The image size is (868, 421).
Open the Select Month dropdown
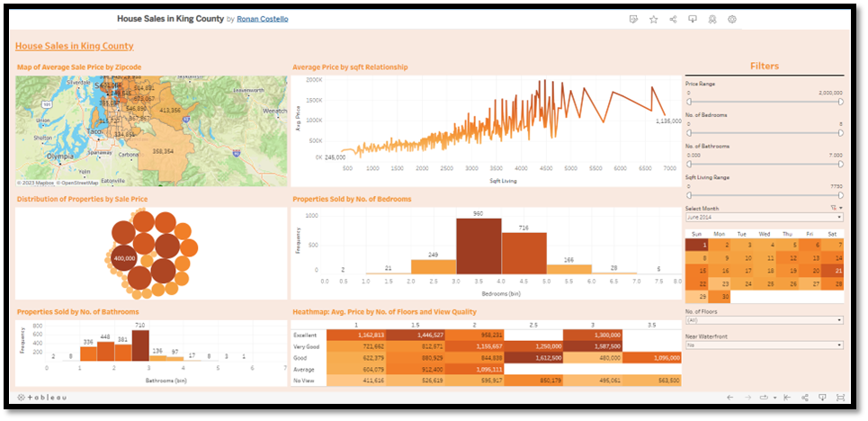coord(764,218)
